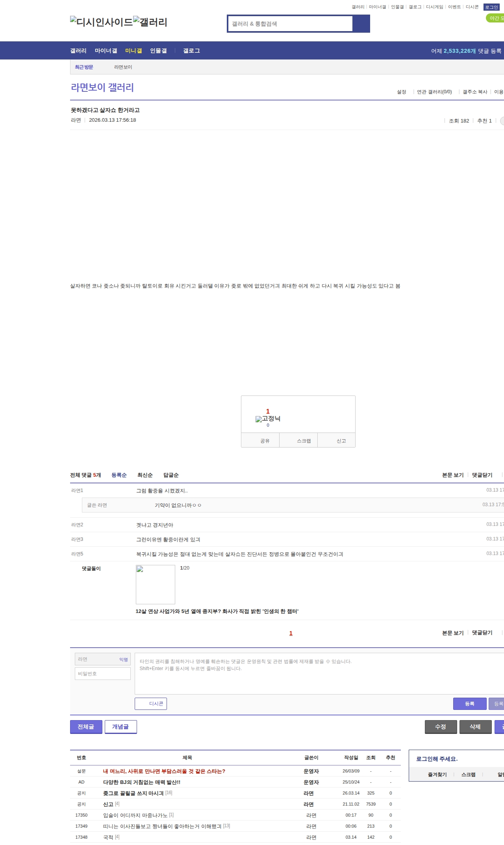Switch to the 마이너갤 navigation tab

106,51
